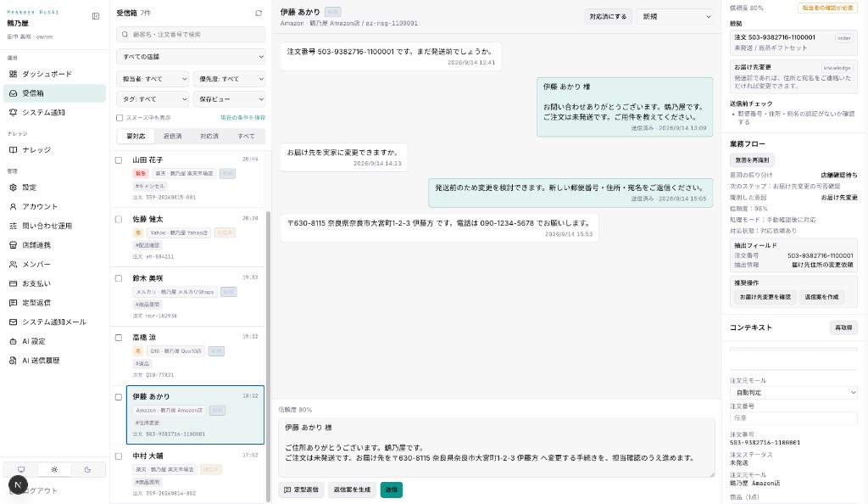Click the 注文 503-9382716-1100001 order card
The width and height of the screenshot is (868, 504).
(793, 42)
